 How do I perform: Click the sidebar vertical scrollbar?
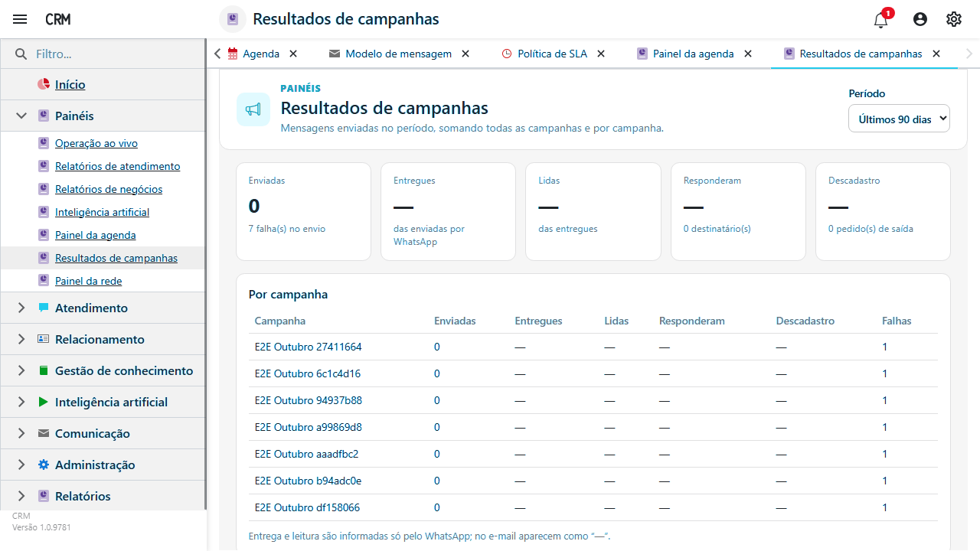click(205, 274)
